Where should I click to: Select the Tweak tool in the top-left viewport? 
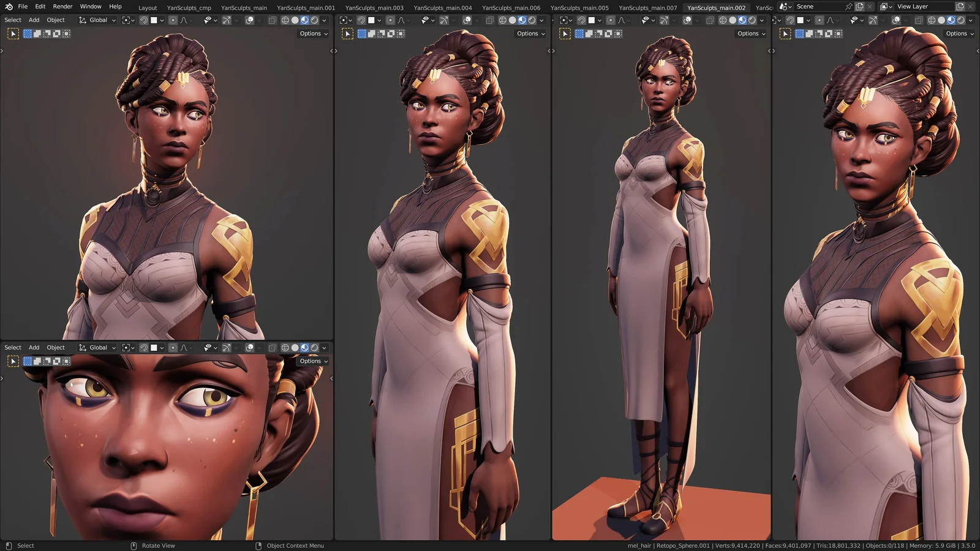pos(13,34)
